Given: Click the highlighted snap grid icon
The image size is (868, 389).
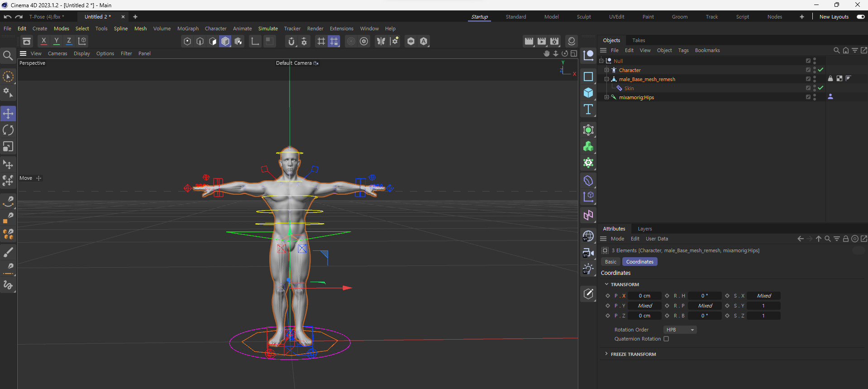Looking at the screenshot, I should (334, 41).
